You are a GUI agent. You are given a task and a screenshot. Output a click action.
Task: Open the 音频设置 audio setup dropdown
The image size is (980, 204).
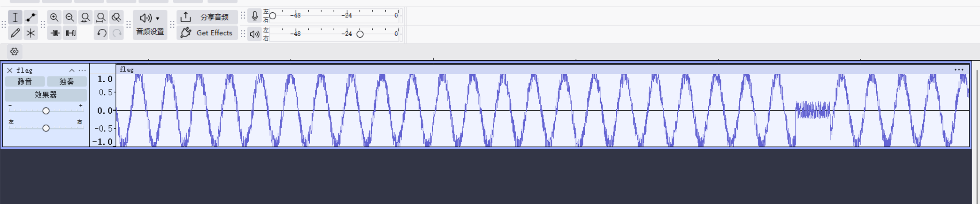pos(150,25)
